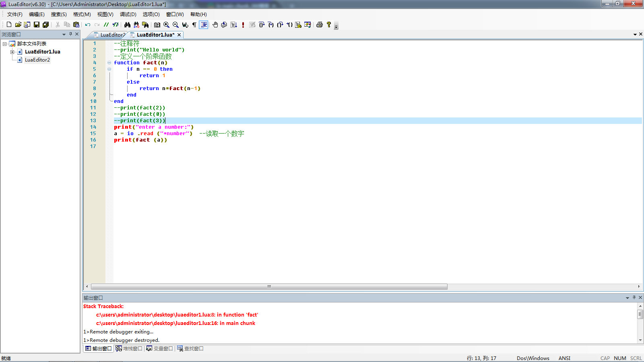Image resolution: width=644 pixels, height=362 pixels.
Task: Click the New file icon
Action: [9, 25]
